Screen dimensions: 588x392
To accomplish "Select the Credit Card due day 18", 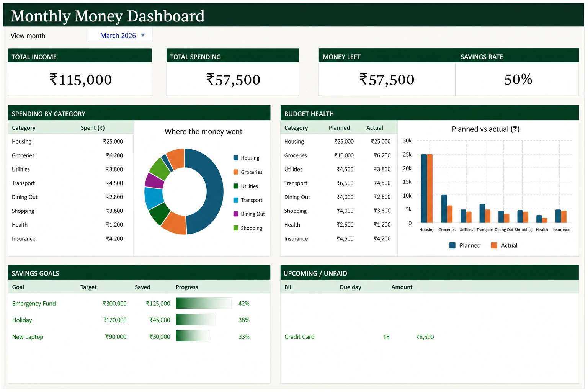I will (x=386, y=337).
